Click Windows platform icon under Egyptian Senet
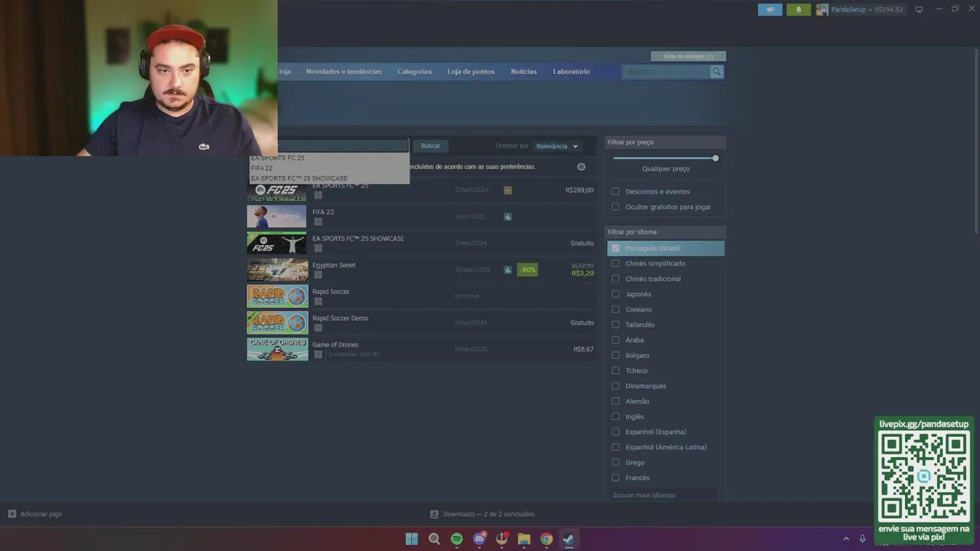The width and height of the screenshot is (980, 551). pos(318,275)
